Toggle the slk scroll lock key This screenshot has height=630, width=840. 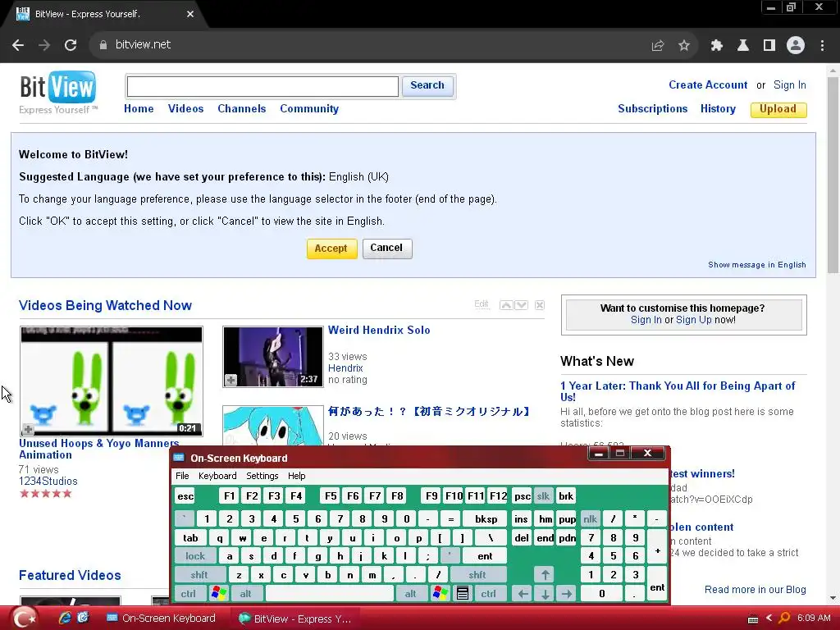coord(543,496)
